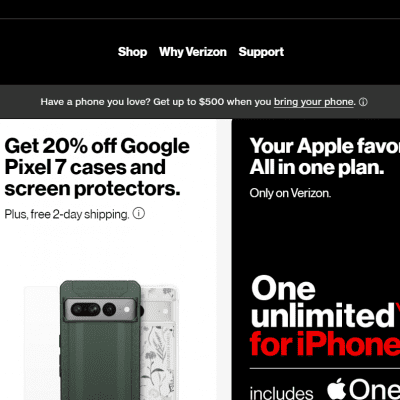Click the red 'for iPhone' text

pyautogui.click(x=325, y=344)
